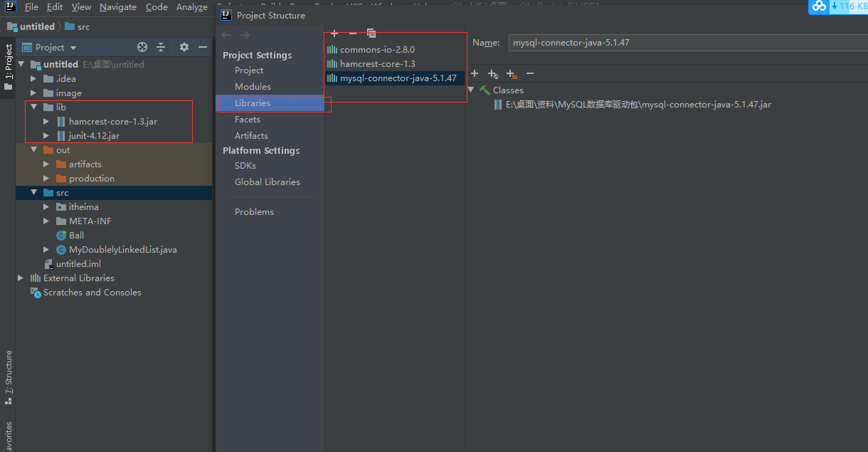Open the Analyze menu
868x452 pixels.
click(192, 7)
